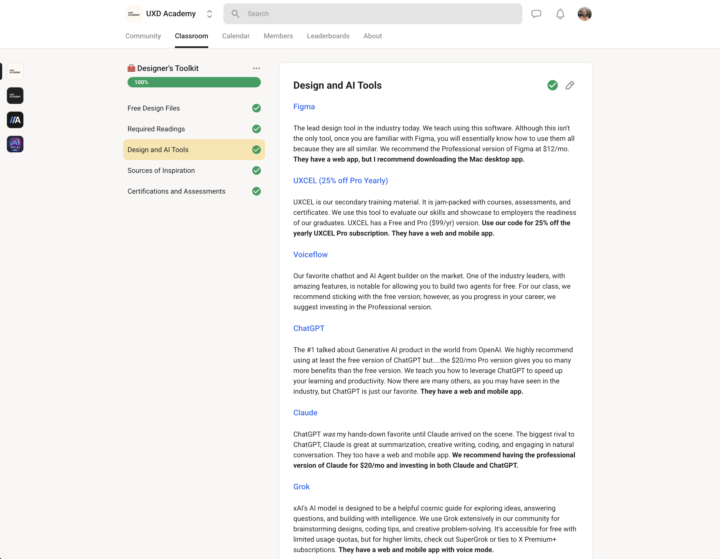Click into the Search field
This screenshot has height=559, width=720.
[x=372, y=14]
